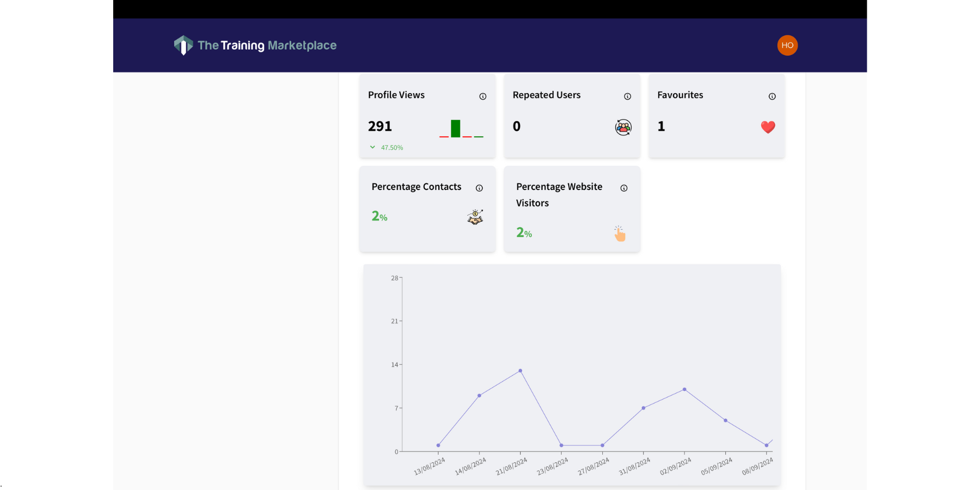Viewport: 980px width, 490px height.
Task: Click the 05/09/2024 data point
Action: (x=725, y=420)
